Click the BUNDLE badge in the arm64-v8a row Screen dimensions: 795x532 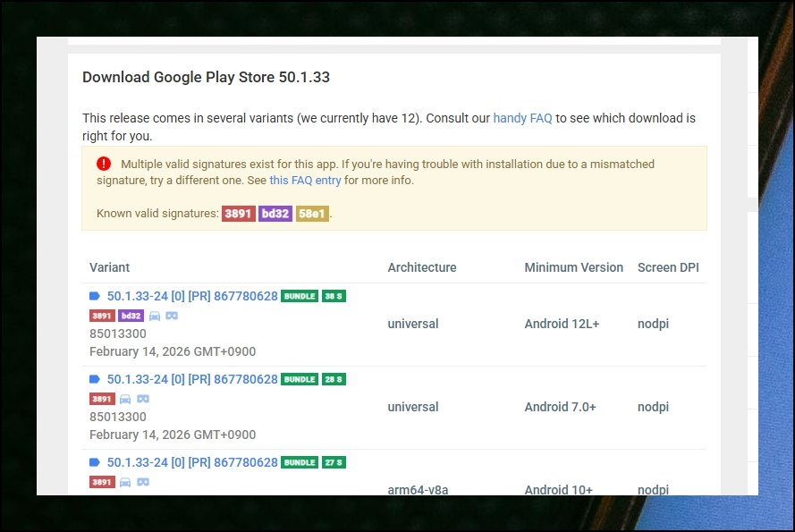(x=300, y=462)
